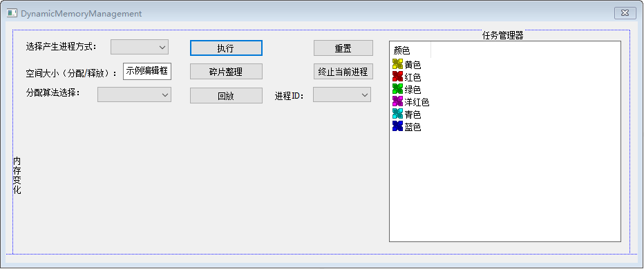
Task: Click the app icon in the title bar
Action: pyautogui.click(x=12, y=13)
